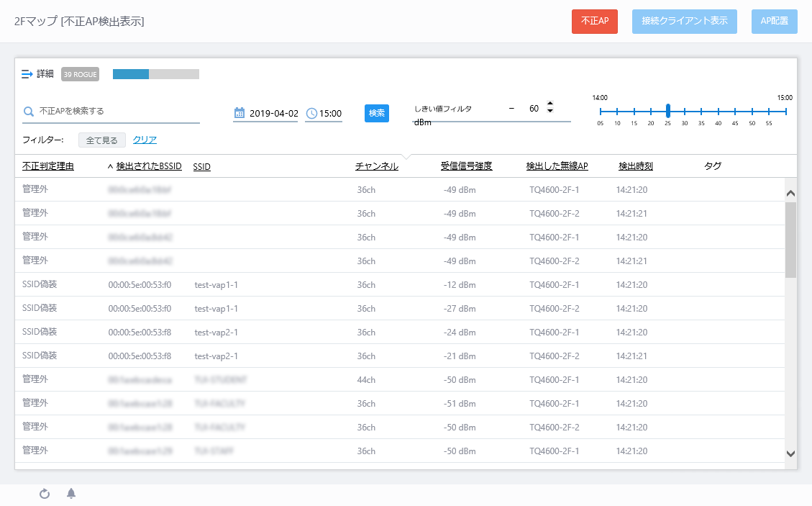Click the -12 dBm signal cell
The image size is (812, 506).
pos(460,285)
